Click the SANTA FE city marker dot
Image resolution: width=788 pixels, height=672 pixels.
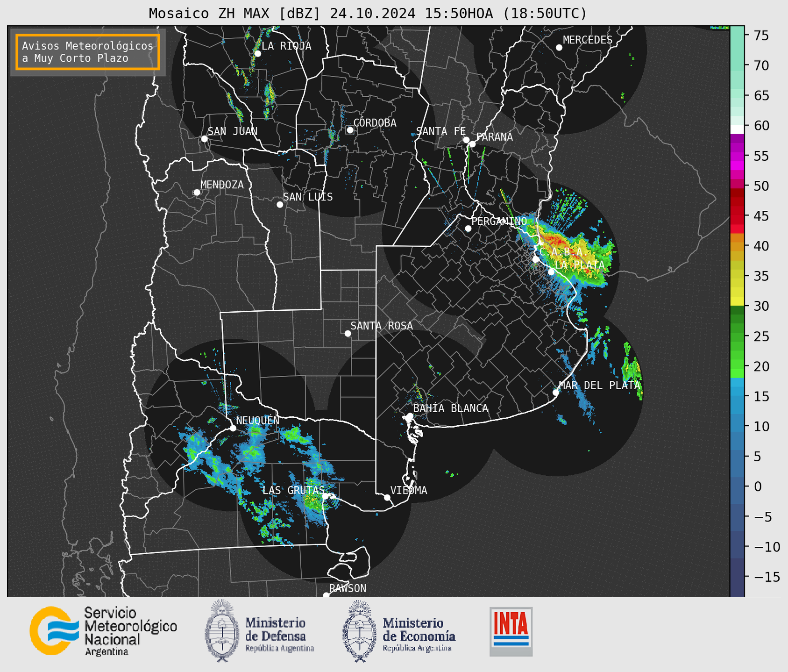click(x=466, y=140)
